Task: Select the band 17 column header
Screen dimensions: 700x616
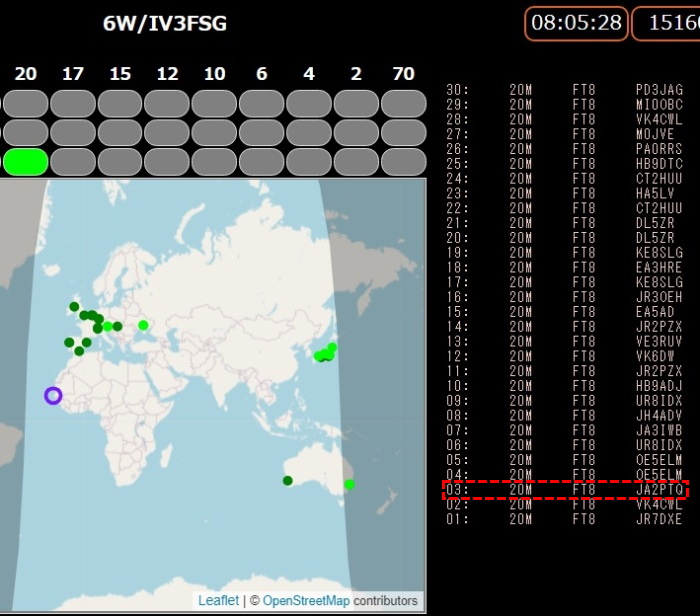Action: 73,74
